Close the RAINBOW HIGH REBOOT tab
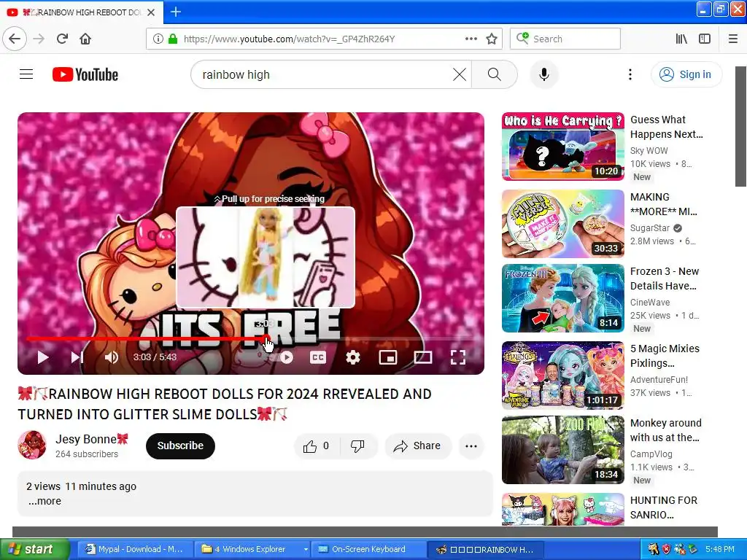This screenshot has height=560, width=747. [x=151, y=12]
